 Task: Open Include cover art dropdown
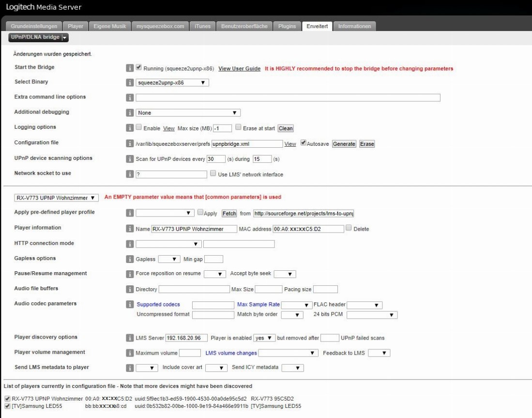(x=216, y=368)
